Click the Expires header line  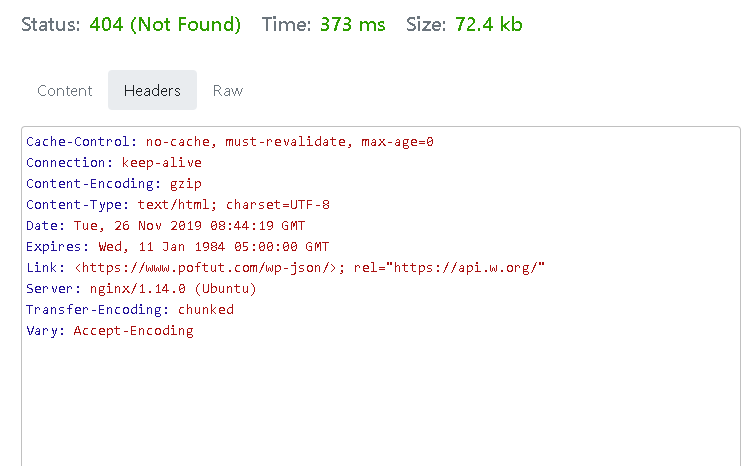(x=177, y=247)
